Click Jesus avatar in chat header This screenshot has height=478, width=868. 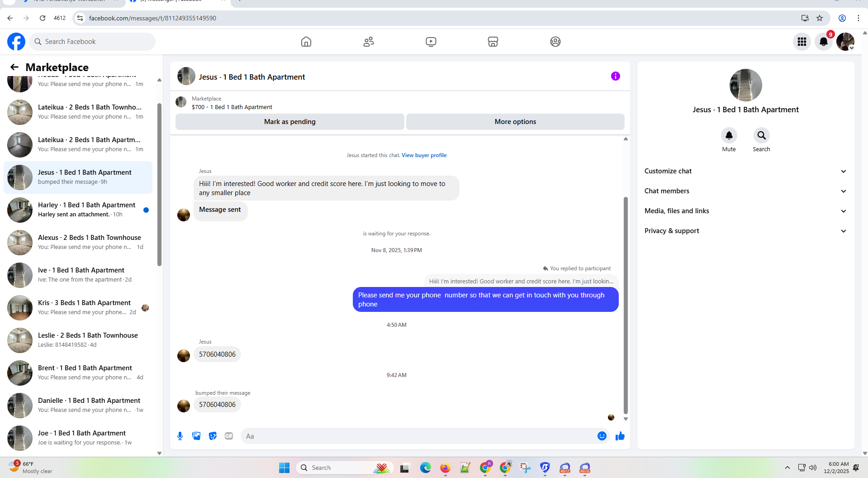pyautogui.click(x=186, y=76)
